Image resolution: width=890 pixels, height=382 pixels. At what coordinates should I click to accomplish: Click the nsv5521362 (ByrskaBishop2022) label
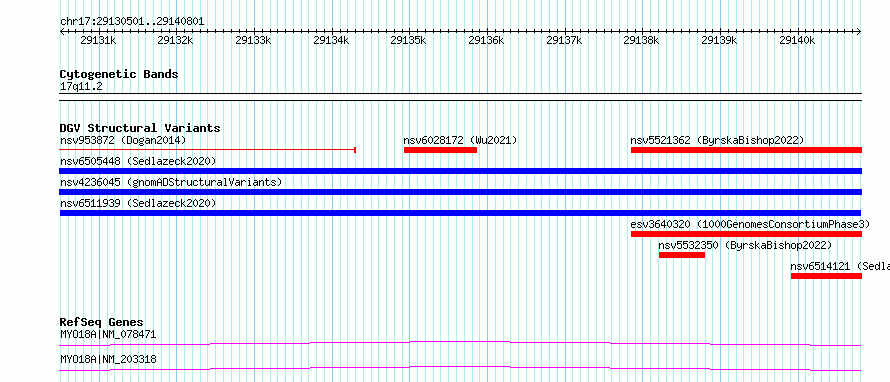[x=717, y=140]
